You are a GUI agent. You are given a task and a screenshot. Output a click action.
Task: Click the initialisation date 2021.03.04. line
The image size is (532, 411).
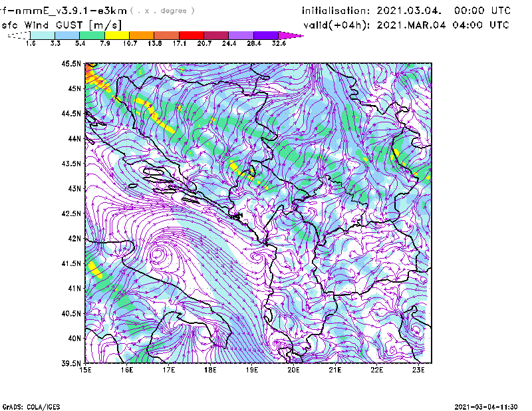406,11
